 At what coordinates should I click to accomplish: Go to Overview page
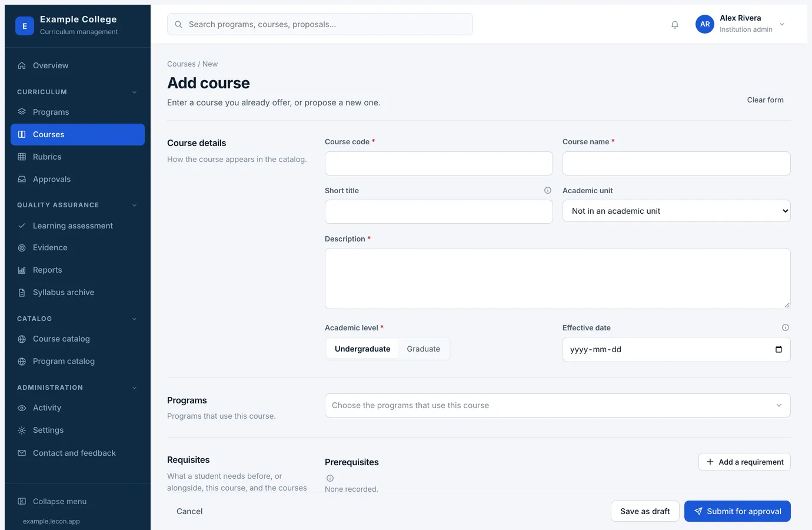tap(78, 65)
